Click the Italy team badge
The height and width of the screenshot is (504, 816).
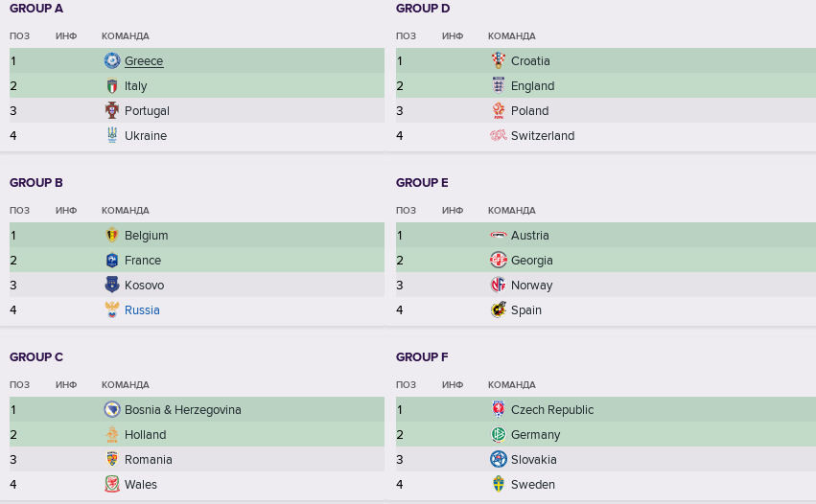pos(112,85)
